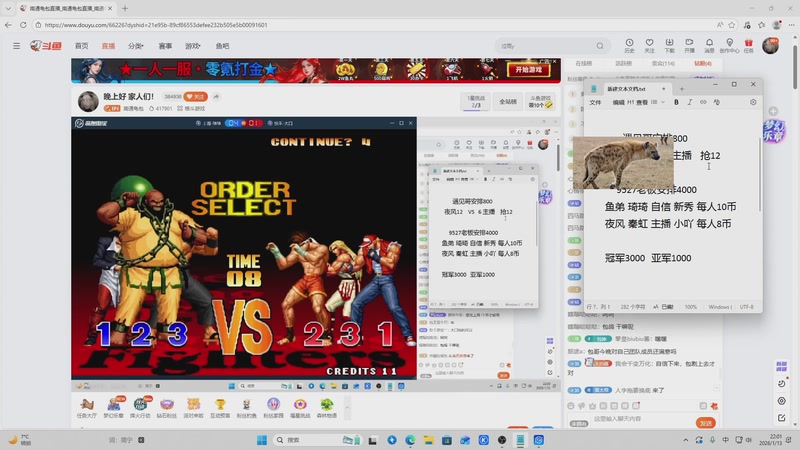Open the 钻石粉丝 activity icon
800x450 pixels.
point(166,408)
